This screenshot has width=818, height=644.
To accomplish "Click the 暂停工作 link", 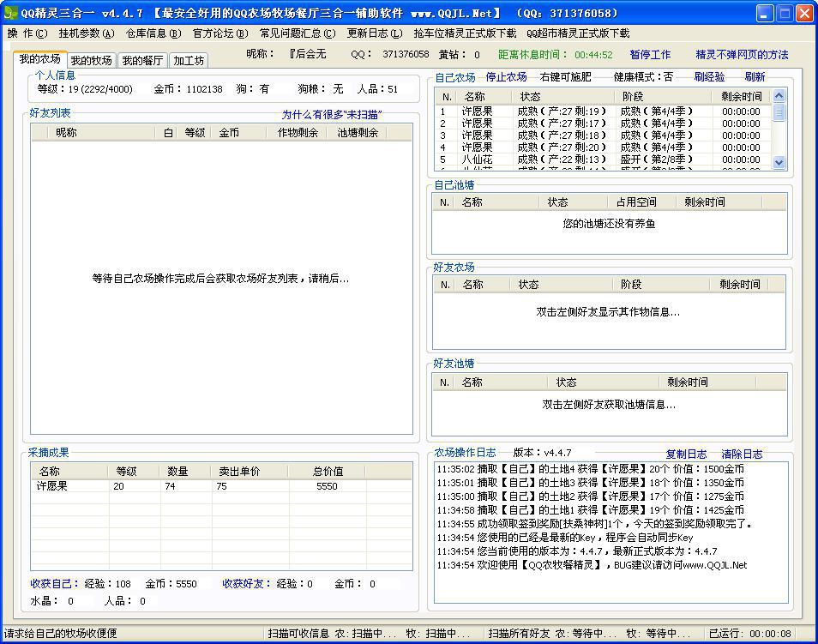I will pyautogui.click(x=650, y=54).
